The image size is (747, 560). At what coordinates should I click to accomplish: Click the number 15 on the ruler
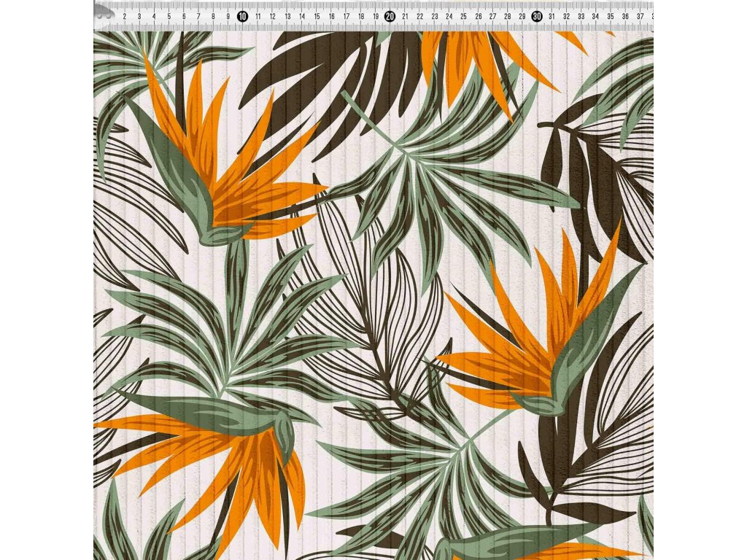click(x=317, y=17)
